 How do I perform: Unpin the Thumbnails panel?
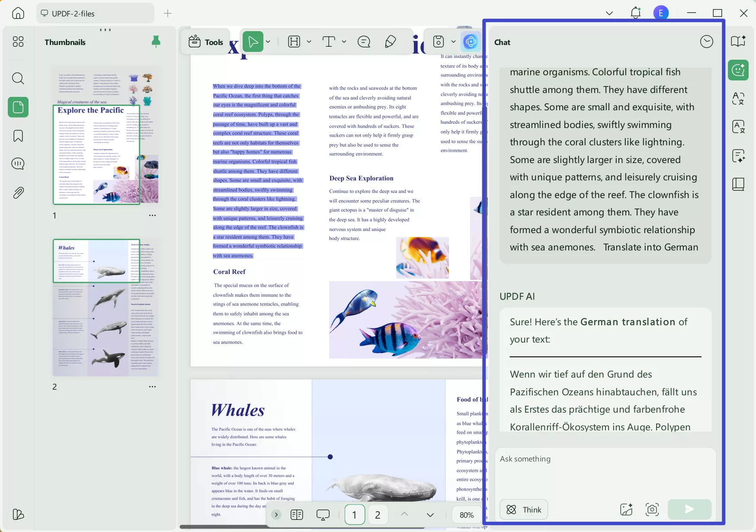pos(156,42)
